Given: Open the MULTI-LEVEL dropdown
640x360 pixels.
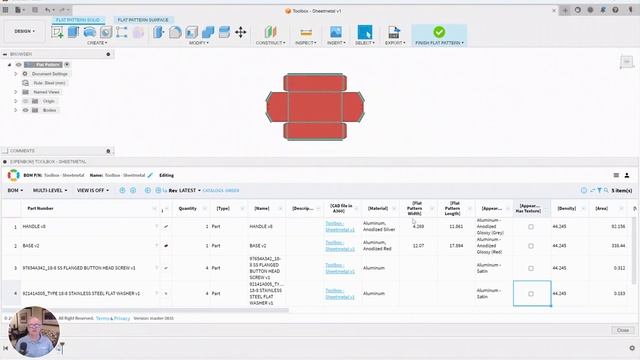Looking at the screenshot, I should pos(50,191).
